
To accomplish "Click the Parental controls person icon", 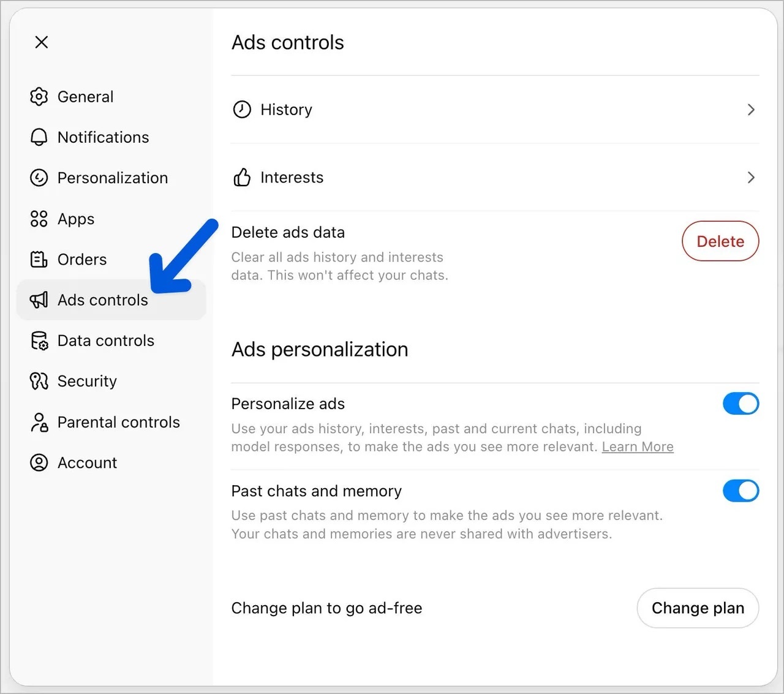I will (x=39, y=422).
